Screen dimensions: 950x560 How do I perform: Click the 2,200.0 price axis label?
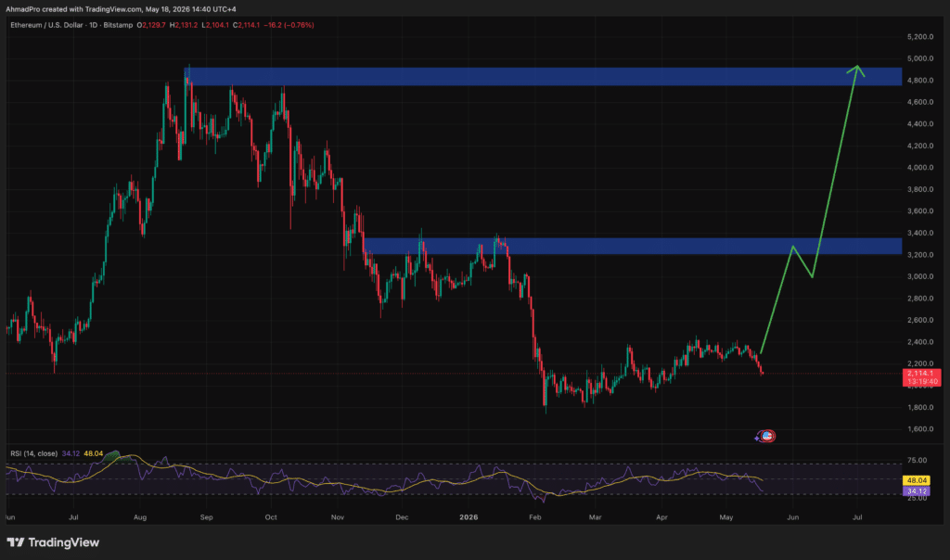(919, 363)
